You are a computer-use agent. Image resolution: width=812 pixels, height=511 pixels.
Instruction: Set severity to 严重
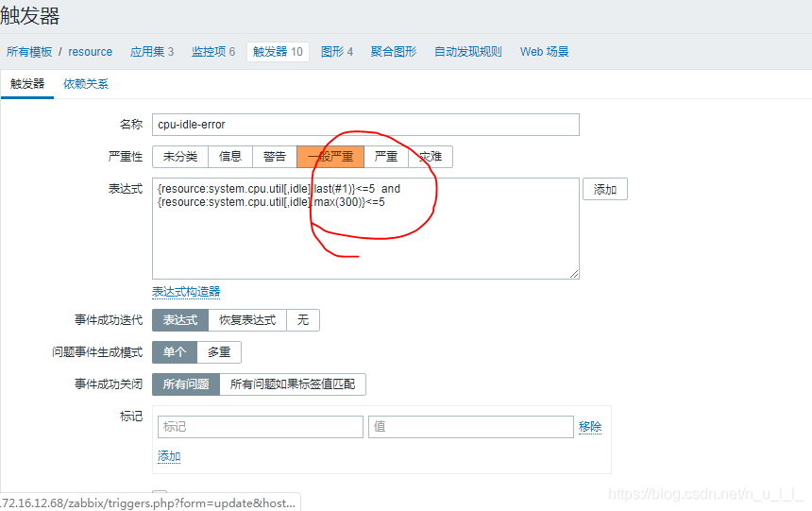coord(386,157)
